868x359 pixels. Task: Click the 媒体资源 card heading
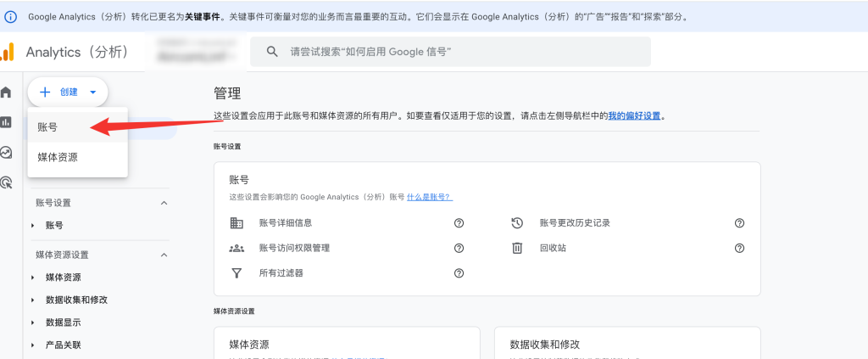[249, 345]
